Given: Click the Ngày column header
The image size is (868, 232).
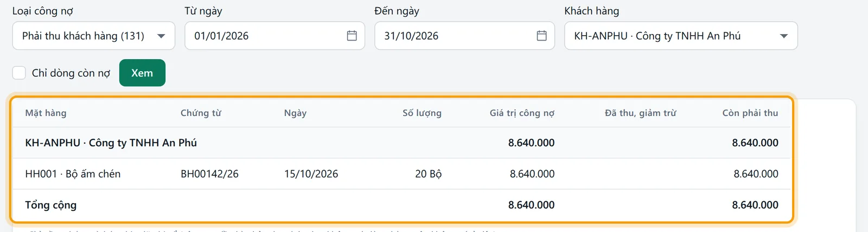Looking at the screenshot, I should point(295,113).
